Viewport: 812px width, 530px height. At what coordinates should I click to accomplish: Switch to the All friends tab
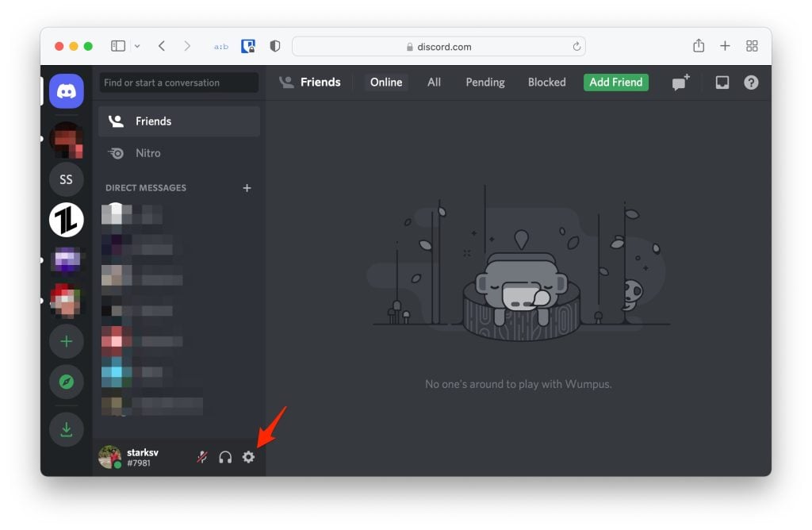coord(434,83)
